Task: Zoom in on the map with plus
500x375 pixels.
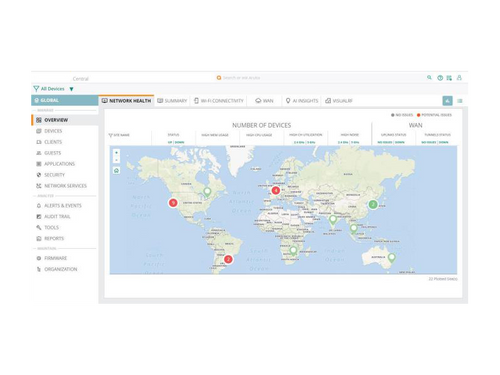Action: pyautogui.click(x=116, y=153)
